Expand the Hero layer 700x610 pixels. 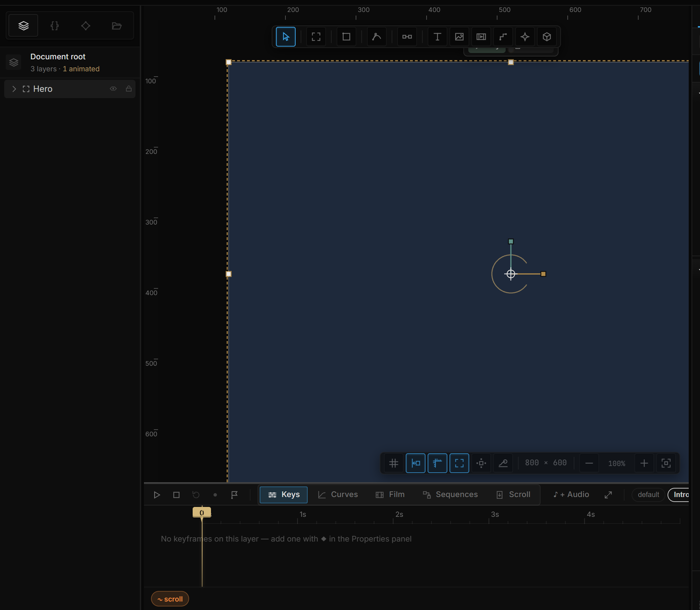14,89
